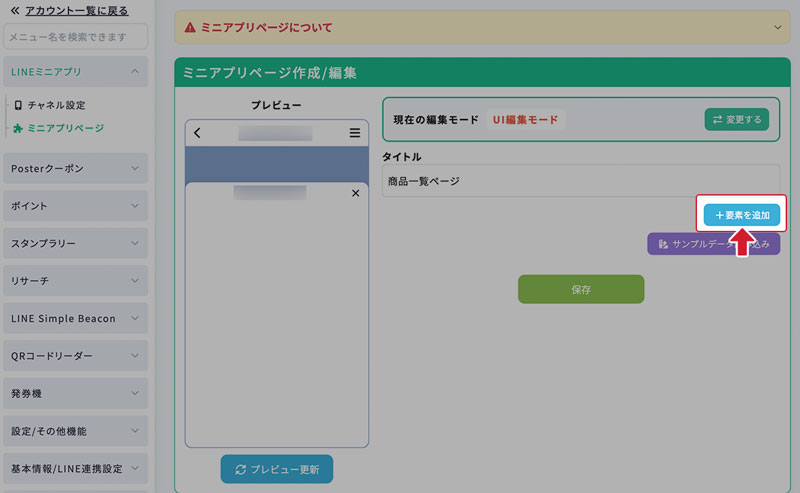Click the puzzle icon beside ミニアプリページ
800x493 pixels.
tap(17, 128)
